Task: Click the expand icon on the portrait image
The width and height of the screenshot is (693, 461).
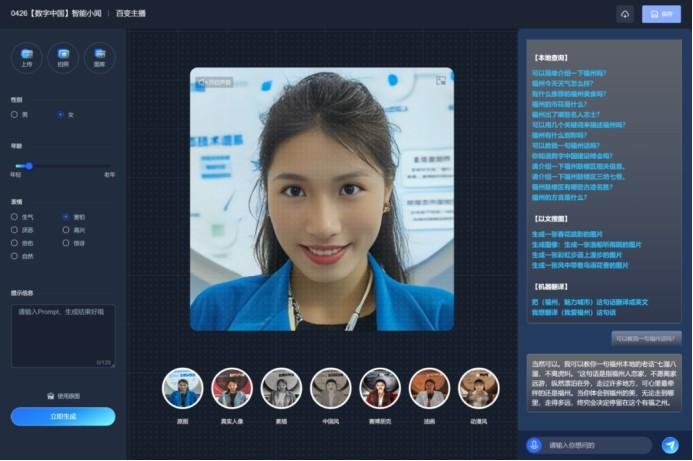Action: pos(440,81)
